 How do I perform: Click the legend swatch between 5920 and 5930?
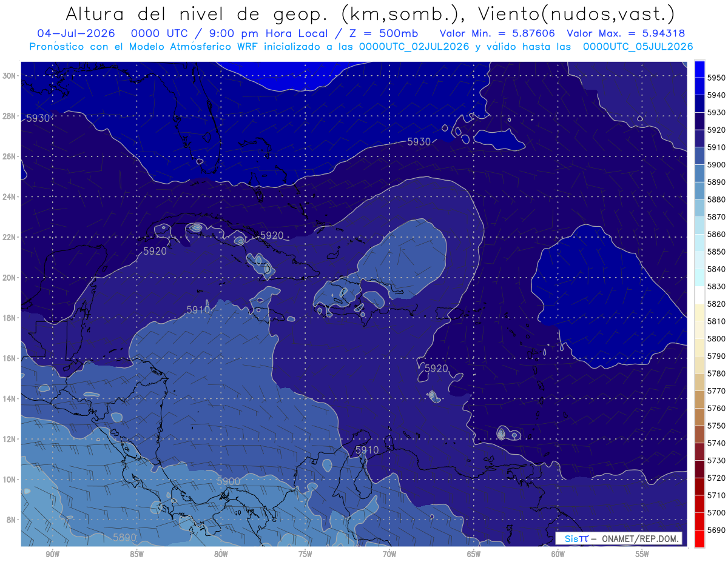point(699,121)
